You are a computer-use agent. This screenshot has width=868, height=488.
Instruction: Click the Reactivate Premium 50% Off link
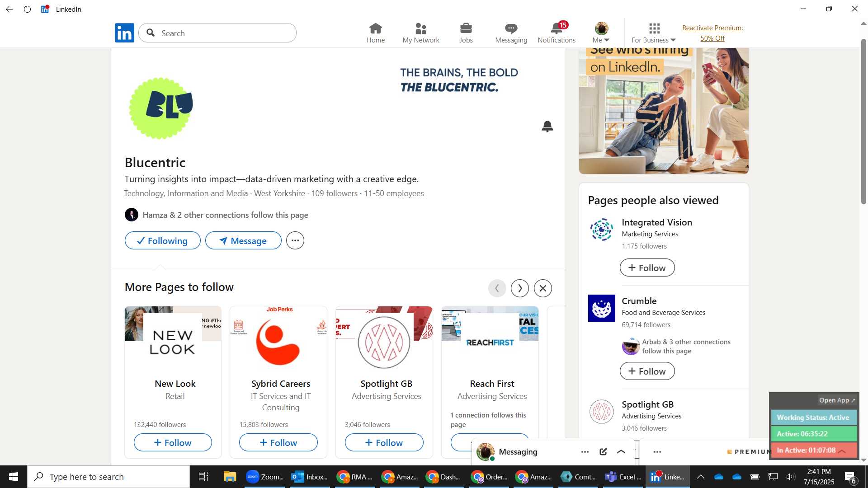click(712, 33)
